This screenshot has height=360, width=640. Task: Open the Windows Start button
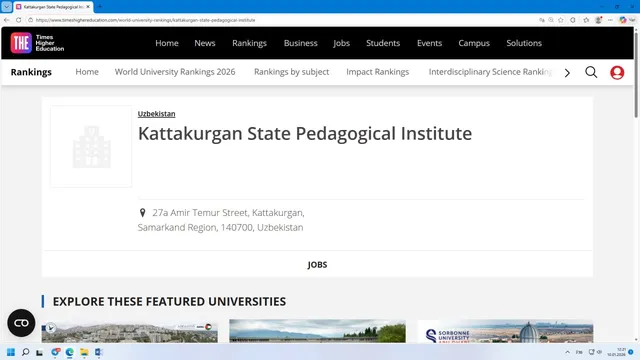click(x=11, y=352)
